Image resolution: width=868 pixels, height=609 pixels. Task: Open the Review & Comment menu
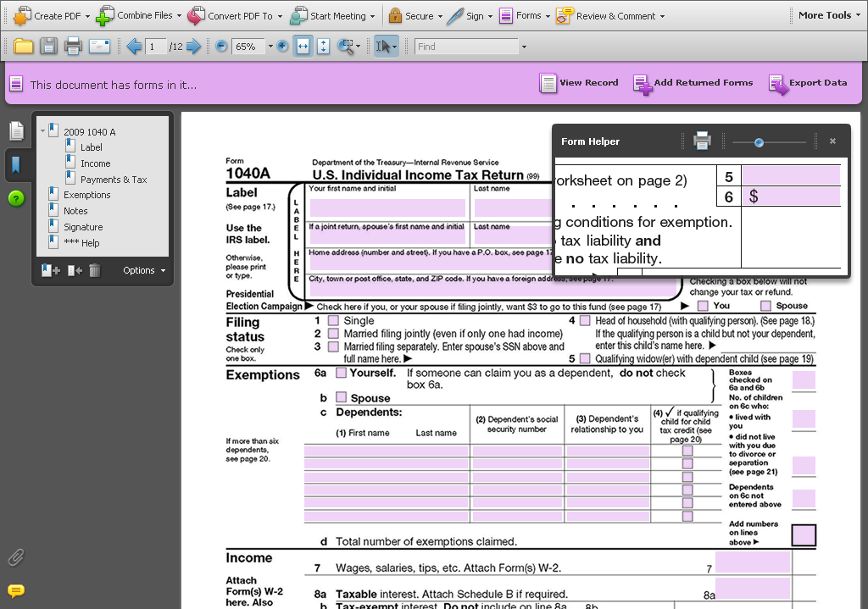[x=609, y=15]
